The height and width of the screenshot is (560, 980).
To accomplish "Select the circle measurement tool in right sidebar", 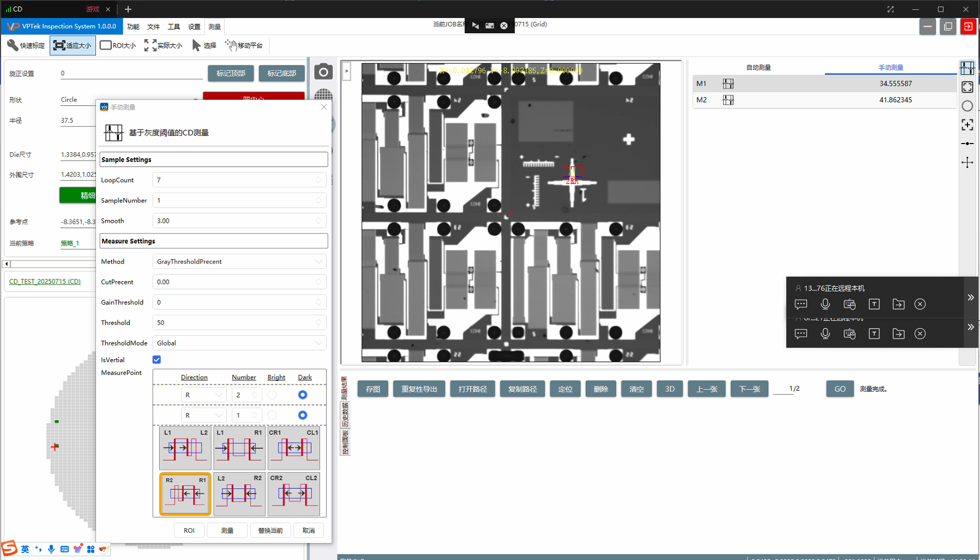I will [967, 106].
